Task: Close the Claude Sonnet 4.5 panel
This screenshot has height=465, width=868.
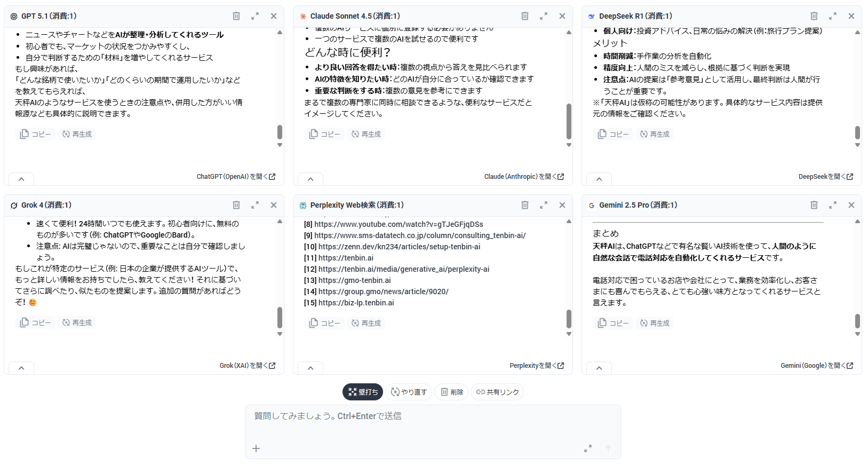Action: 562,16
